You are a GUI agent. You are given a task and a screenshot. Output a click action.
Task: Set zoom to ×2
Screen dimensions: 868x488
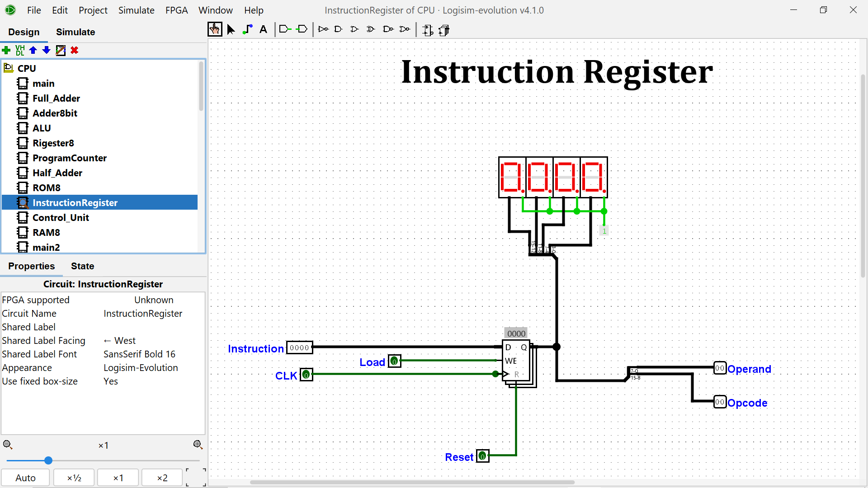[x=162, y=478]
